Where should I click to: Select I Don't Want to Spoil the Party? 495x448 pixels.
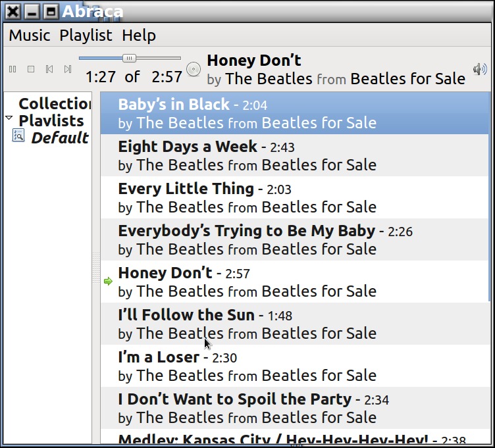(x=294, y=408)
